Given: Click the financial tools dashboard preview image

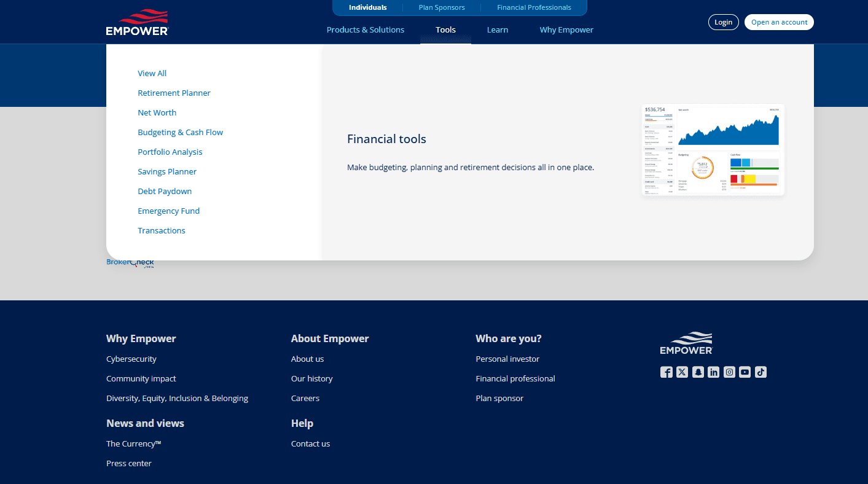Looking at the screenshot, I should pos(713,150).
